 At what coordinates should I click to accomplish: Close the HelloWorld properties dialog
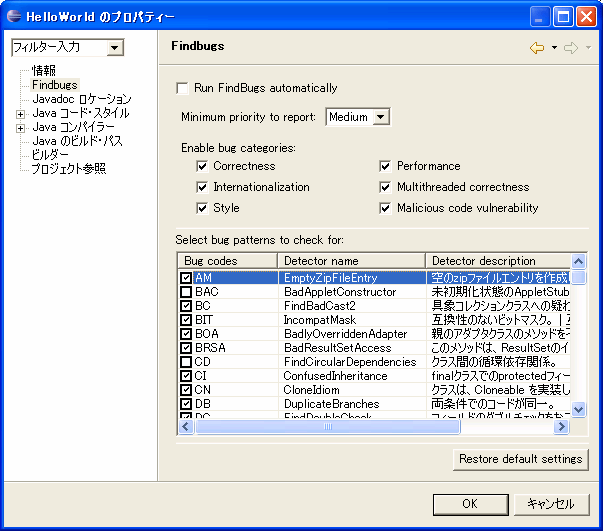(586, 17)
